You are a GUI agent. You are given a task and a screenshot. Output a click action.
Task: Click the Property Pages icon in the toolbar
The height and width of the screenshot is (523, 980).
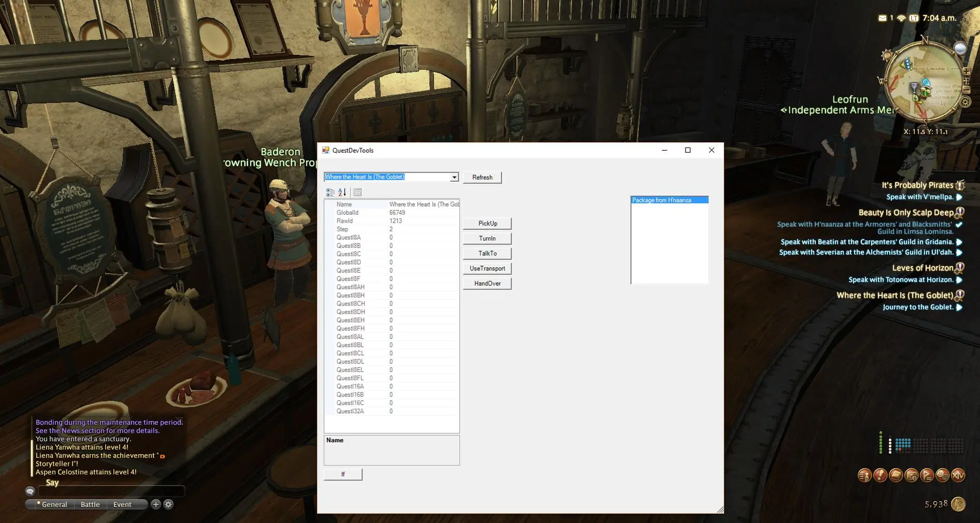point(357,193)
